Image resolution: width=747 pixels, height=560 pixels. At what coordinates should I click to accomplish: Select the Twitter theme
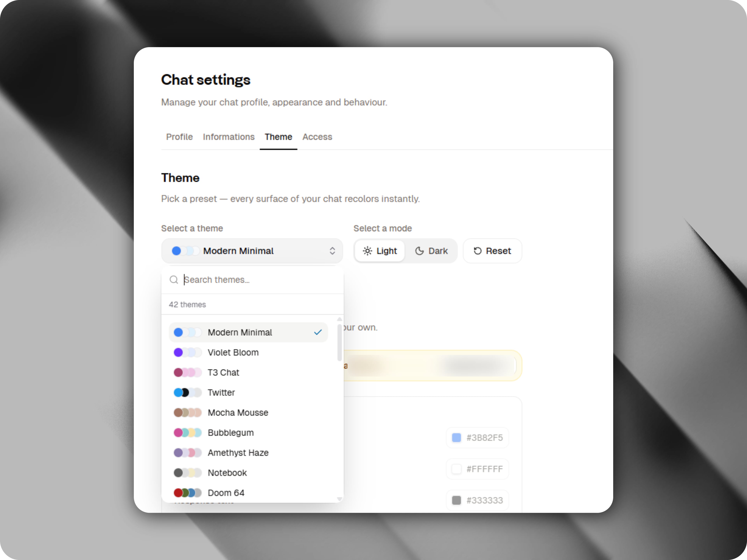click(x=248, y=393)
